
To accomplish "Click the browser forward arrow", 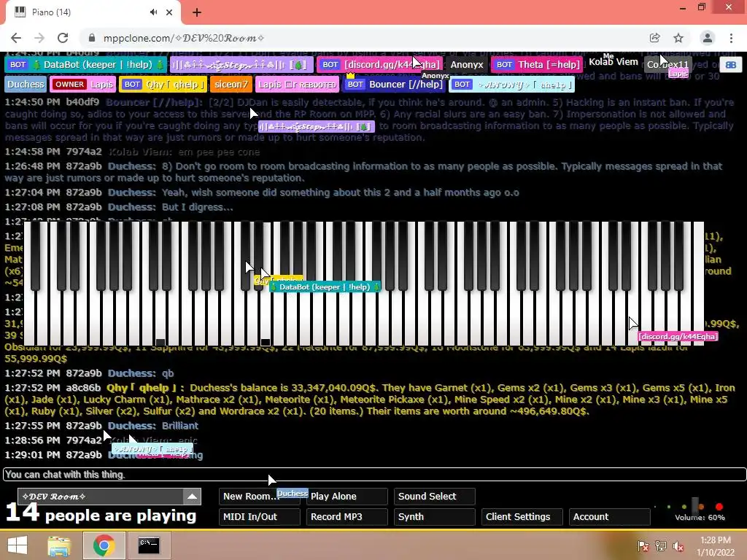I will coord(39,38).
